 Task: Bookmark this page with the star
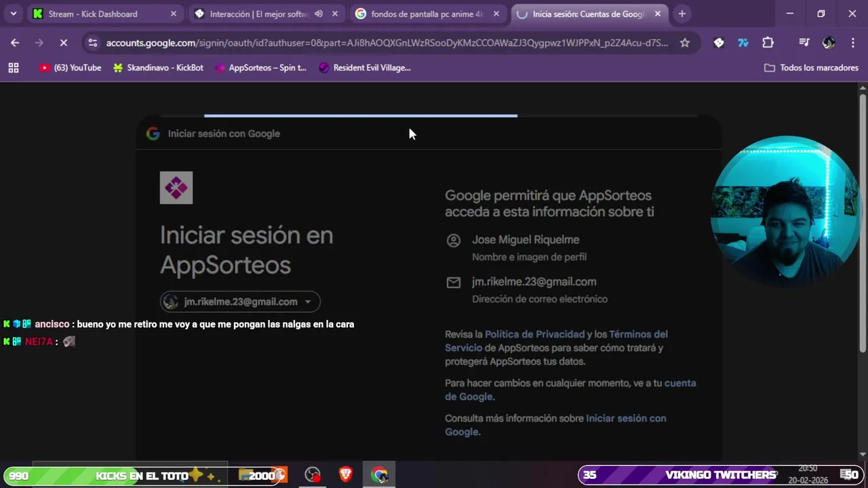coord(685,43)
